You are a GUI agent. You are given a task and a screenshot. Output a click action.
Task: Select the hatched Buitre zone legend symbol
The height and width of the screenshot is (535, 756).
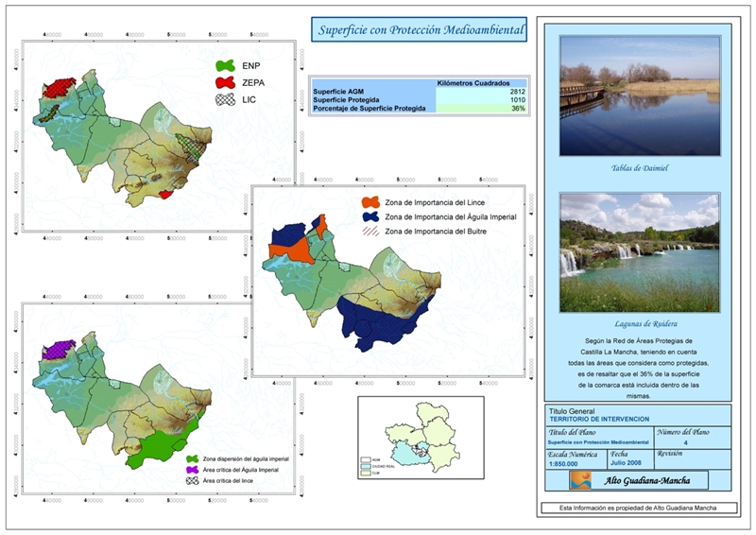(370, 232)
